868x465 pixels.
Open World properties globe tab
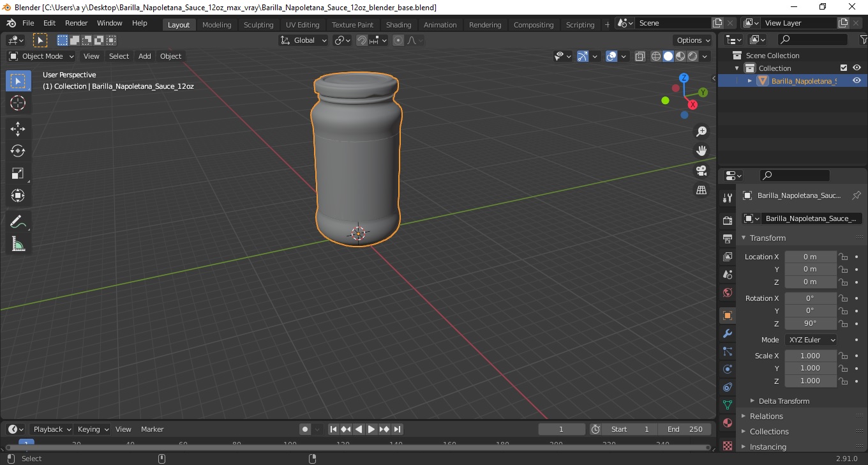coord(728,293)
